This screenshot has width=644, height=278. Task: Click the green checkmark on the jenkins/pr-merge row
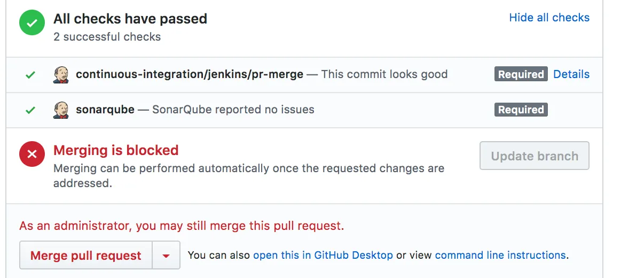point(30,75)
